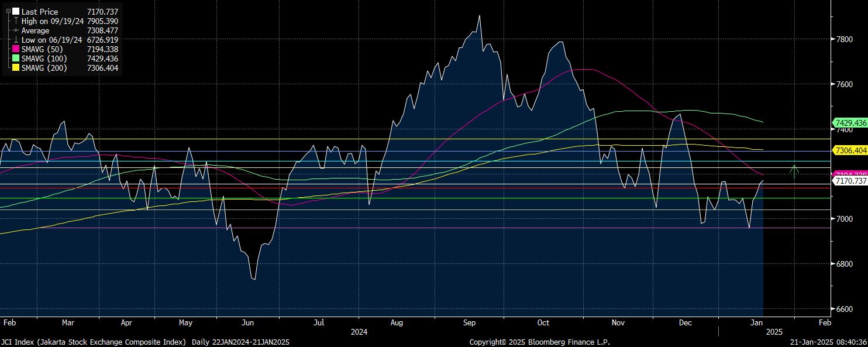868x347 pixels.
Task: Click the white 7170.737 last price tag
Action: [850, 181]
